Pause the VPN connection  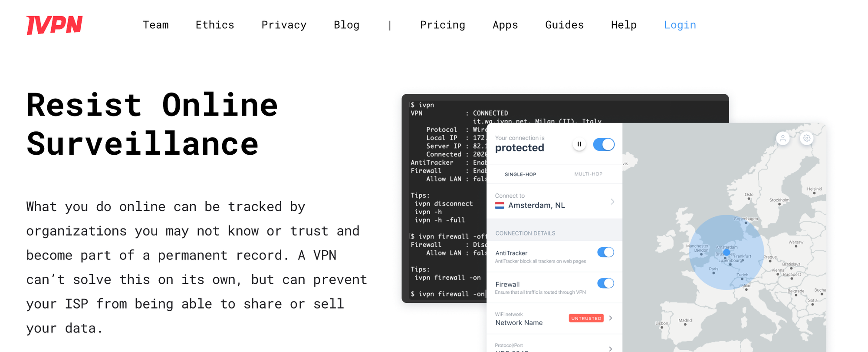pyautogui.click(x=579, y=144)
